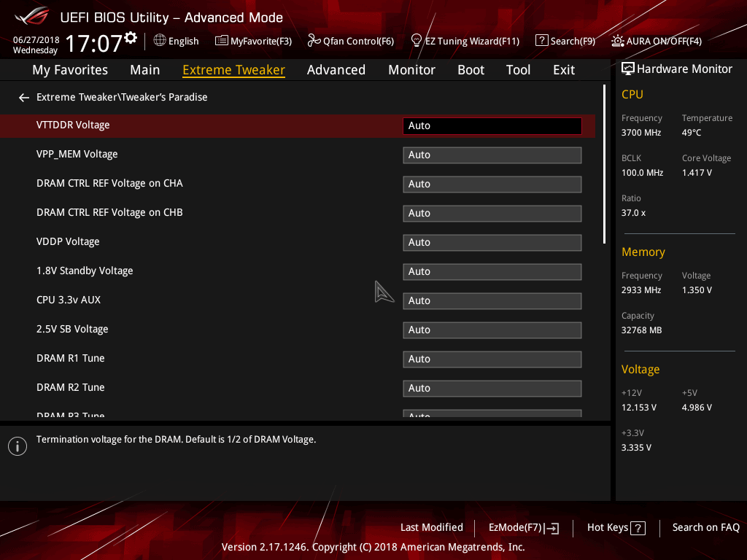Go back using the left arrow icon
This screenshot has width=747, height=560.
24,98
